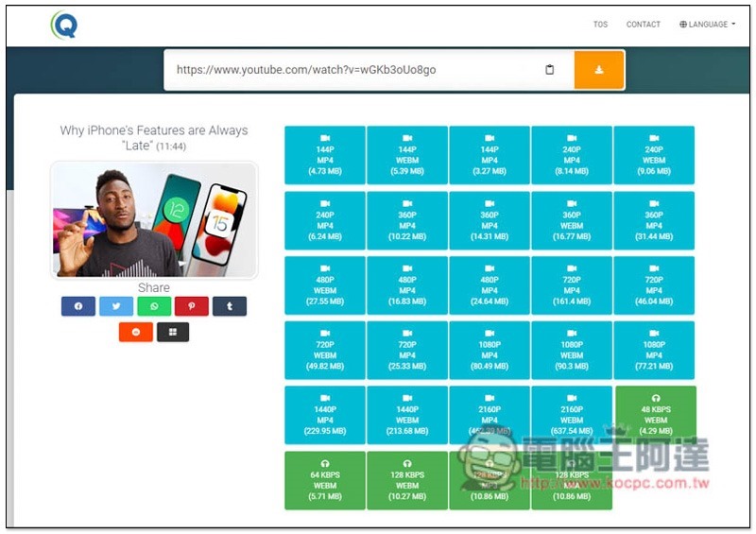The image size is (756, 534).
Task: Download 240P MP4 (6.24 MB)
Action: coord(325,220)
